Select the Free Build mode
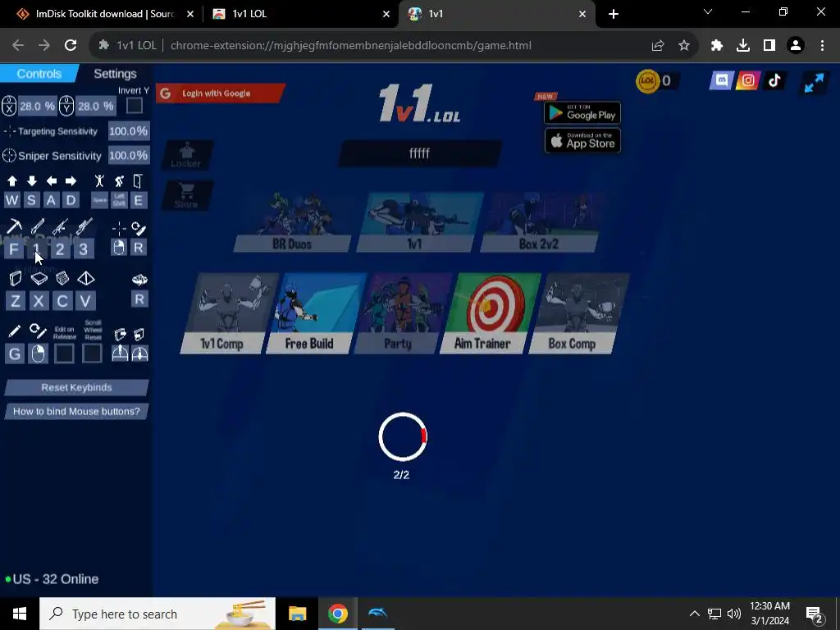This screenshot has height=630, width=840. (315, 313)
